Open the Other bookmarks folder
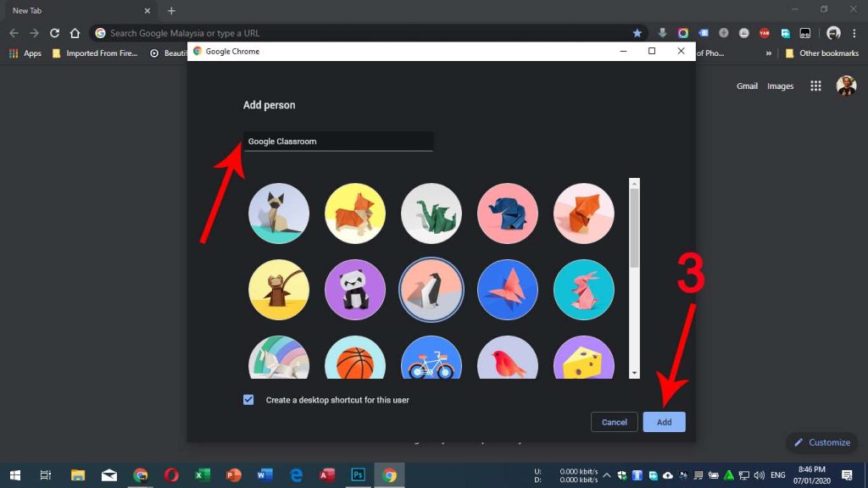The height and width of the screenshot is (488, 868). coord(822,53)
